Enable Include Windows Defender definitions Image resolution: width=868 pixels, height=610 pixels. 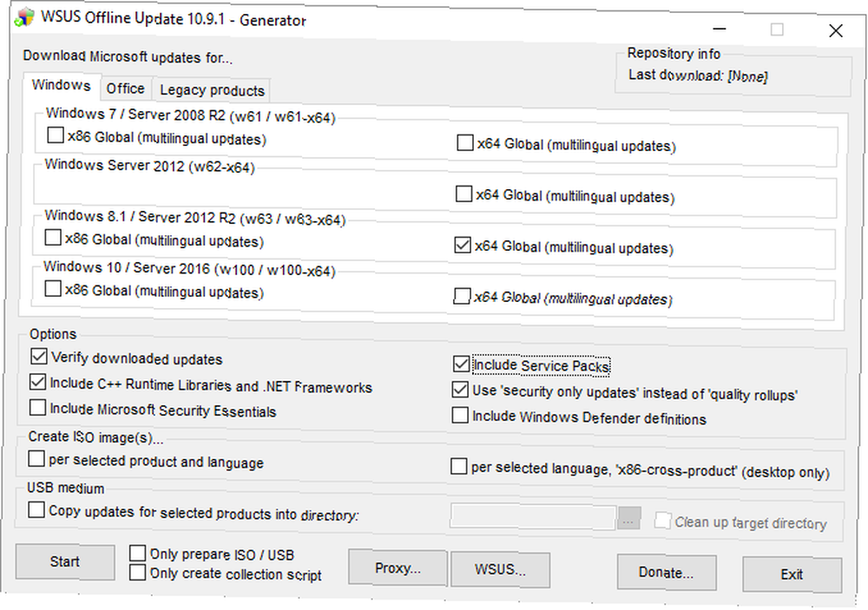(x=460, y=415)
